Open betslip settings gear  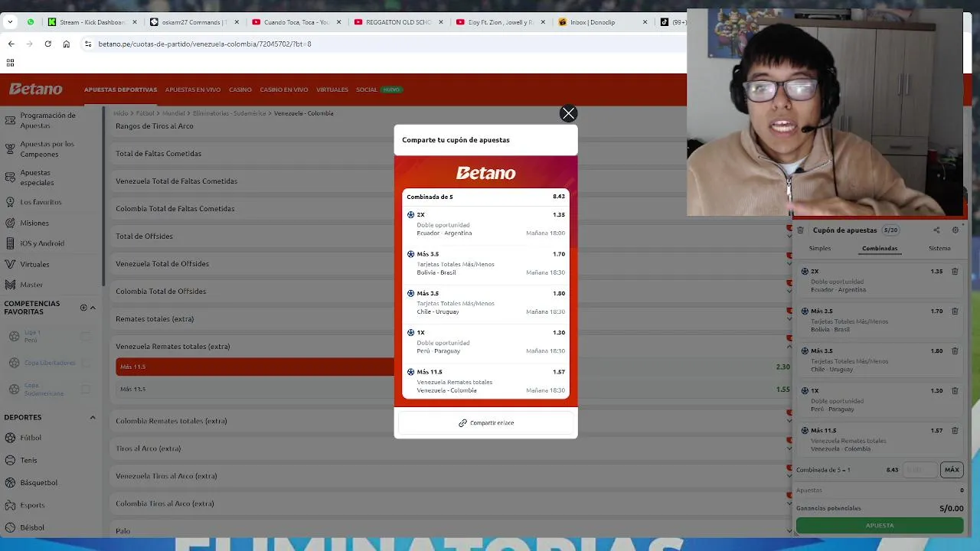coord(955,230)
